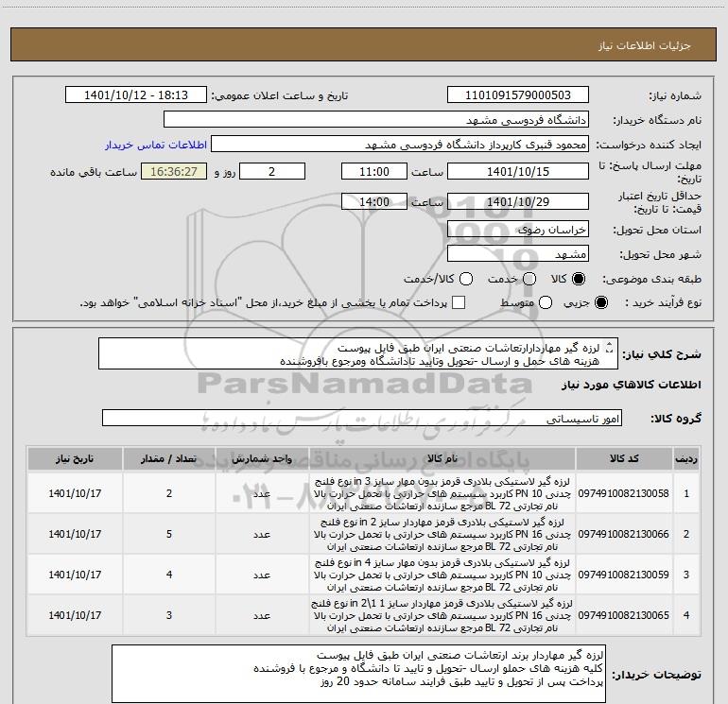Select the کالا/خدمت radio button
The height and width of the screenshot is (704, 728).
tap(466, 279)
